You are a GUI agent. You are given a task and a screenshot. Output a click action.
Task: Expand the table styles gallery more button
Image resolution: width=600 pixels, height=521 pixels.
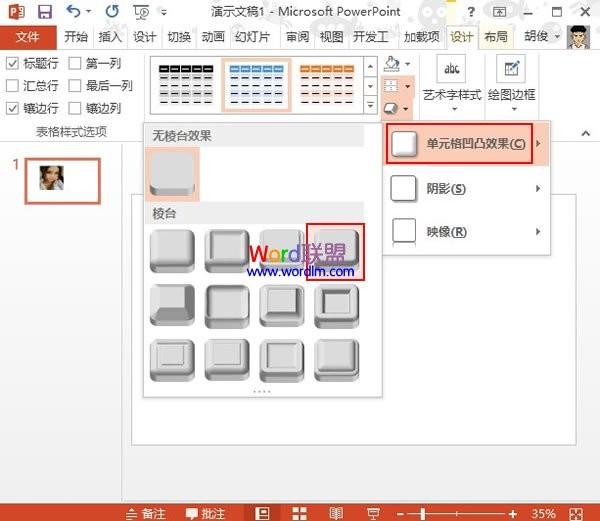(370, 105)
